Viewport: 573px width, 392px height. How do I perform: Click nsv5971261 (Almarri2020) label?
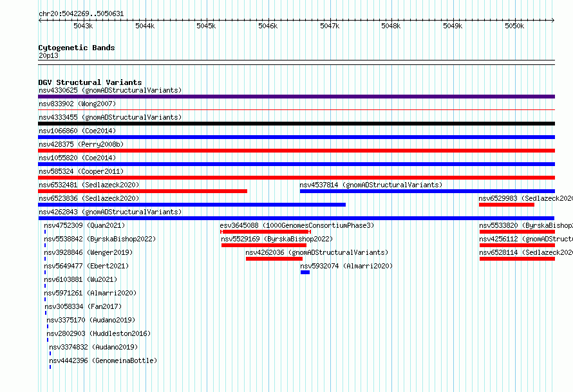90,293
